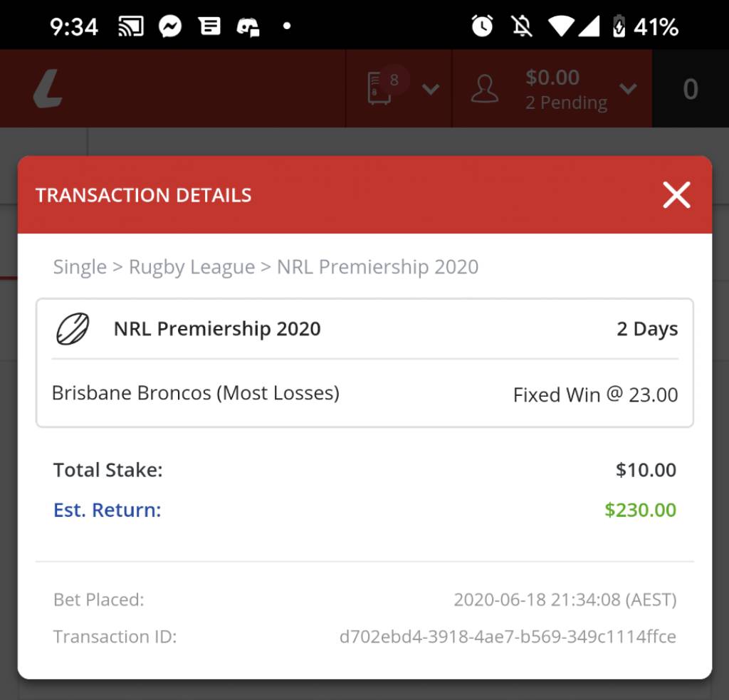Screen dimensions: 729x700
Task: Tap the Messenger notification icon
Action: click(x=170, y=26)
